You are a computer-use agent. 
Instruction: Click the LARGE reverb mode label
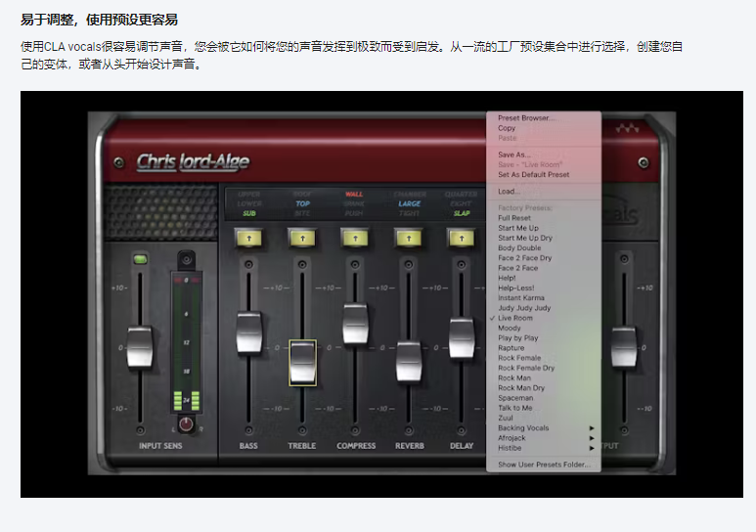click(x=410, y=203)
